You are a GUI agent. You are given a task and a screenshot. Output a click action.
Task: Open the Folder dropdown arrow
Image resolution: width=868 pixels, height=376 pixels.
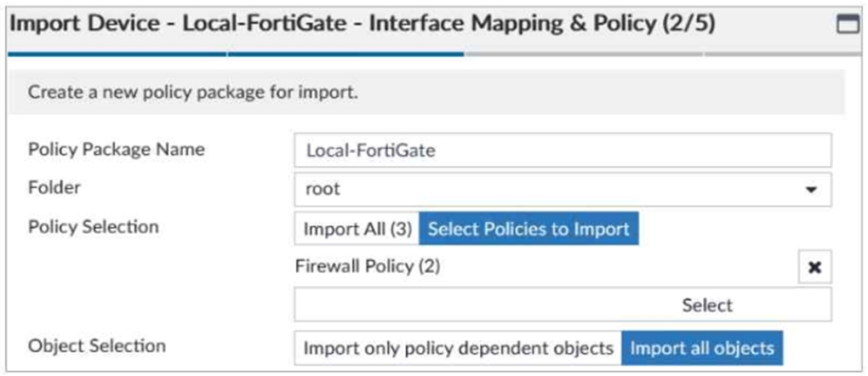[811, 190]
